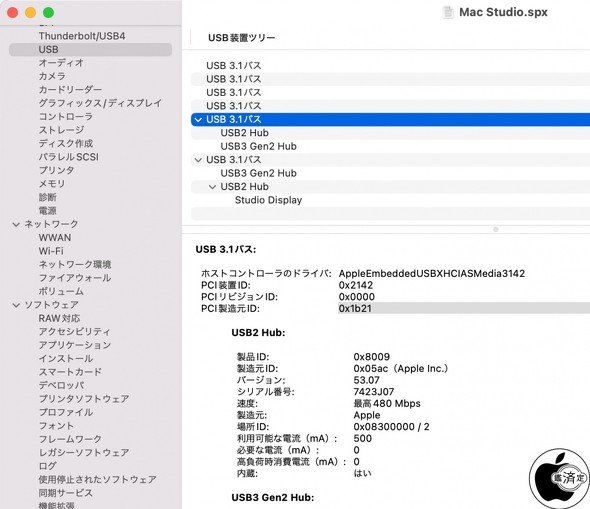Open ディスク作成 in the sidebar
The image size is (590, 509).
65,144
